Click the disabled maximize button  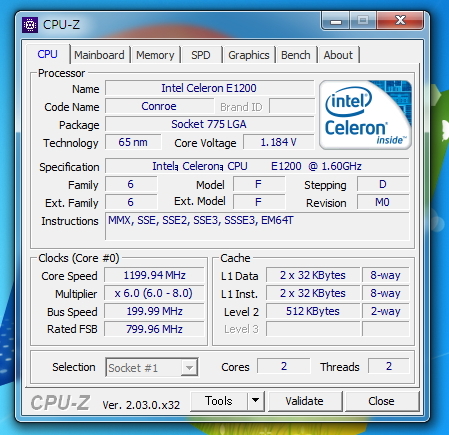point(363,21)
